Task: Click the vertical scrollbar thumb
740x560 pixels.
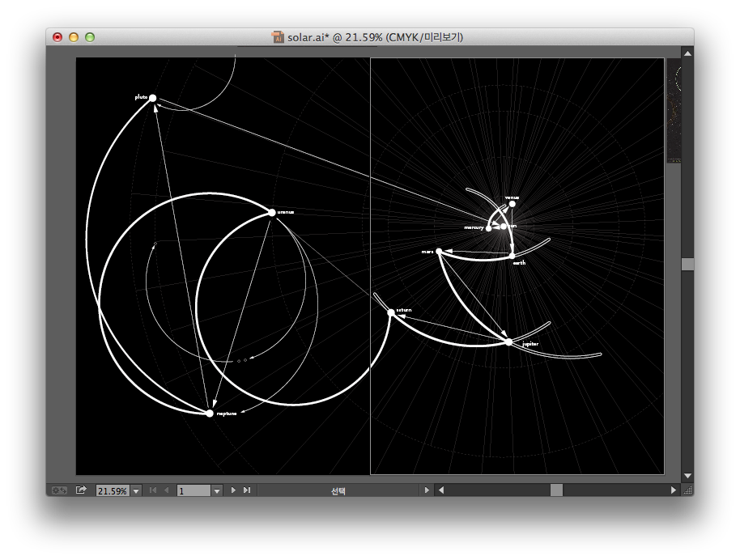Action: 687,265
